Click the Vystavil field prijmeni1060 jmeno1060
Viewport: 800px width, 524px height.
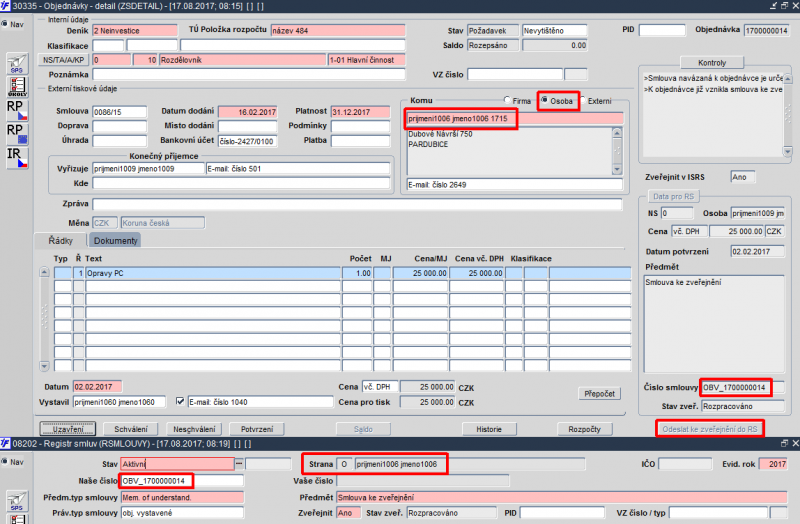point(119,402)
